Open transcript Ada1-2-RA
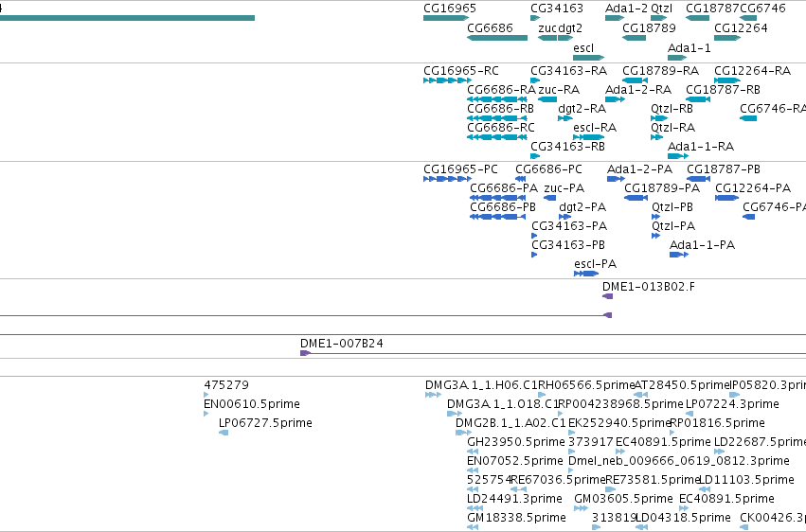 (638, 89)
